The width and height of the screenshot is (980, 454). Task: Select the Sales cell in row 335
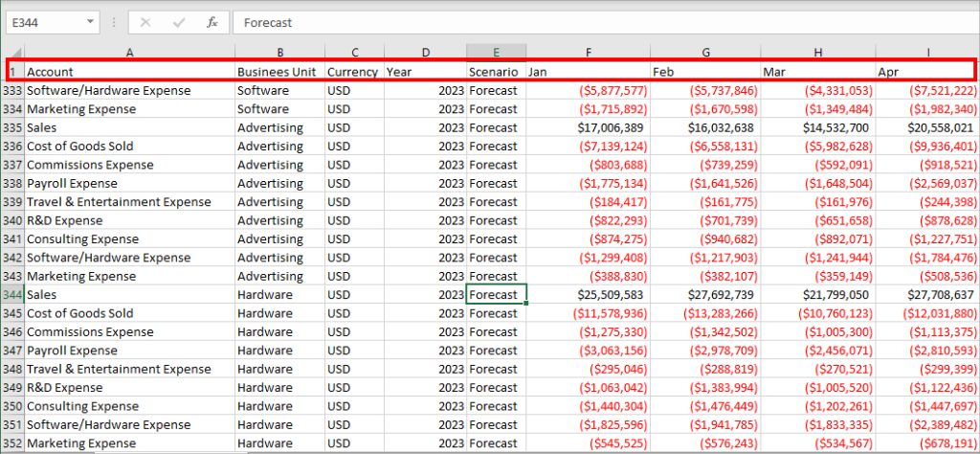click(x=129, y=127)
